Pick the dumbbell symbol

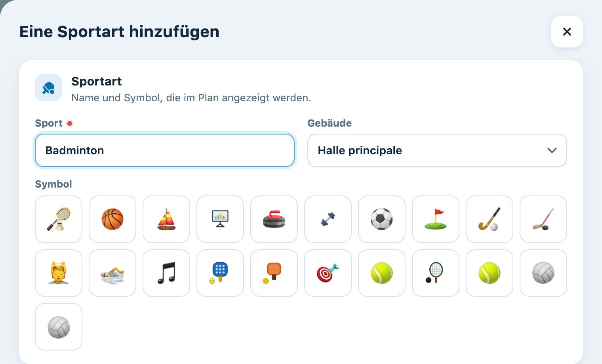[328, 219]
